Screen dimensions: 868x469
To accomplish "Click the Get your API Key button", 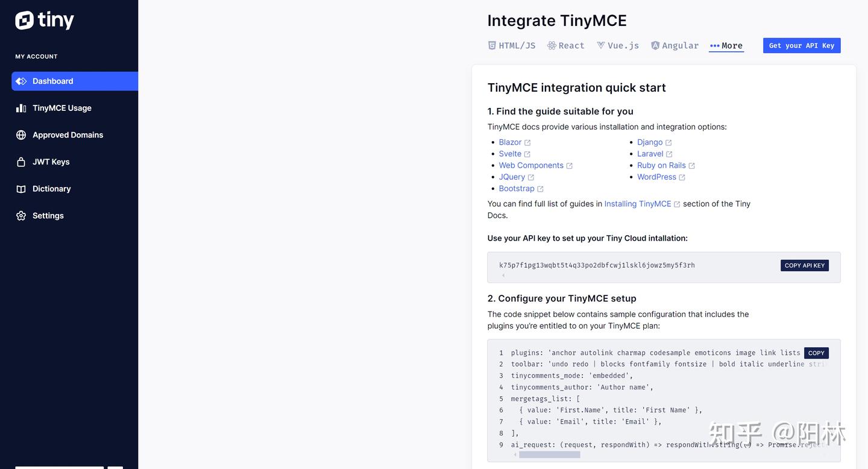I will click(802, 45).
